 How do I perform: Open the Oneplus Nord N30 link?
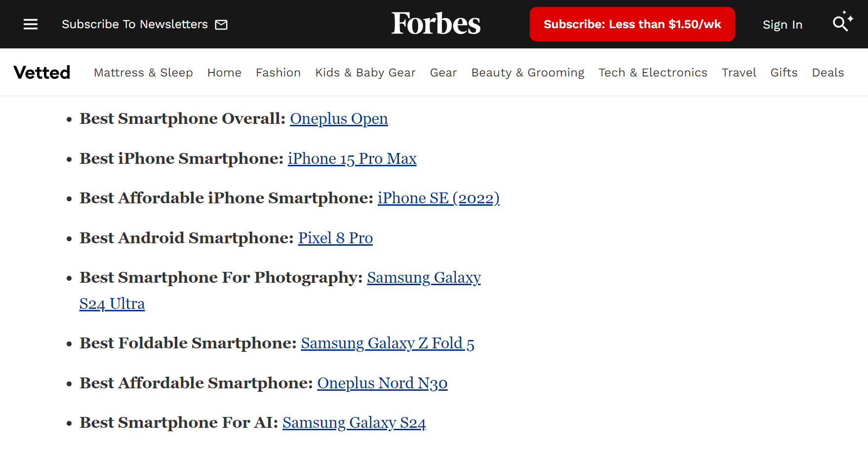point(382,383)
